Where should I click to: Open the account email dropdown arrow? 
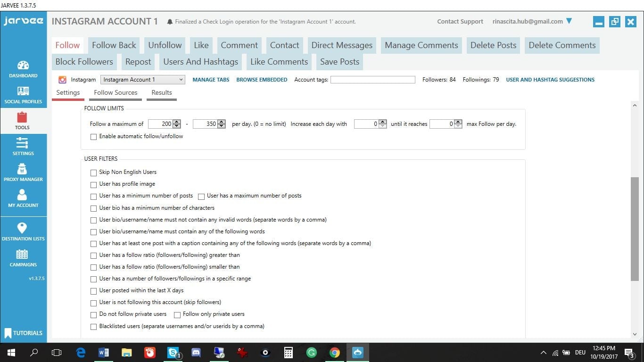coord(569,21)
